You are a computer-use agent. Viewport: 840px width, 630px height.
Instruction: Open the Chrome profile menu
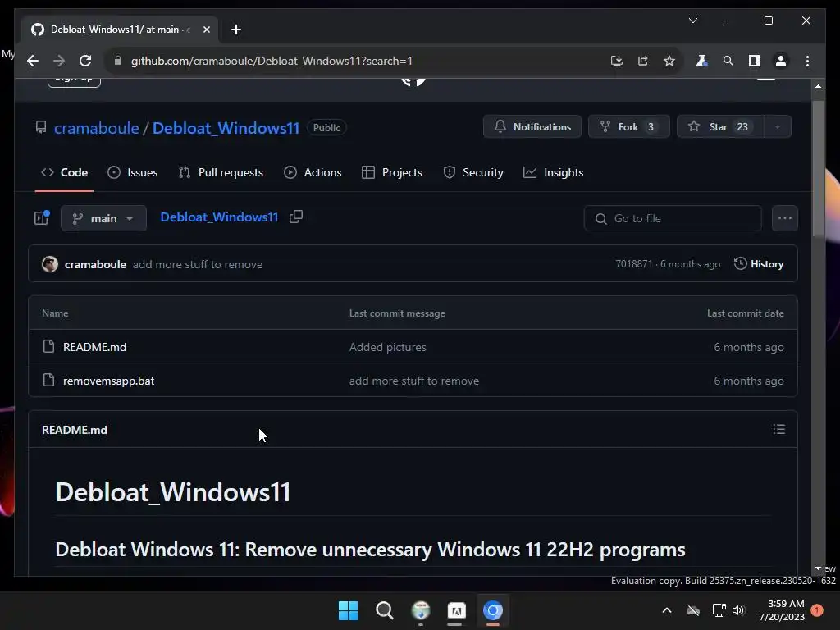pos(781,61)
